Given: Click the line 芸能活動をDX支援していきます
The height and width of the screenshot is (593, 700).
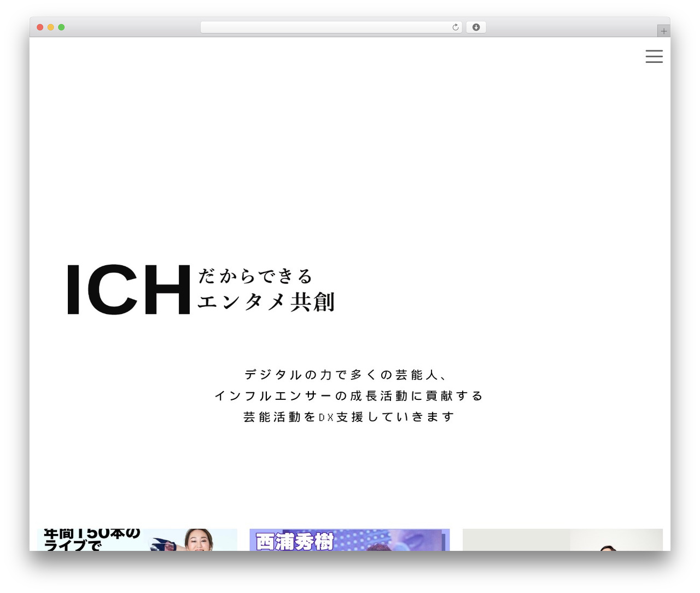Looking at the screenshot, I should pyautogui.click(x=349, y=417).
